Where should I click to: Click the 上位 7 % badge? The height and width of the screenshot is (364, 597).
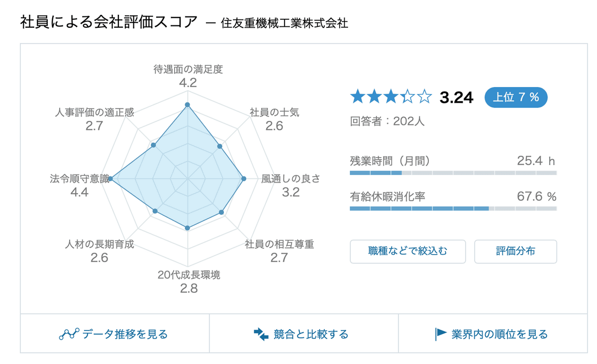click(516, 97)
